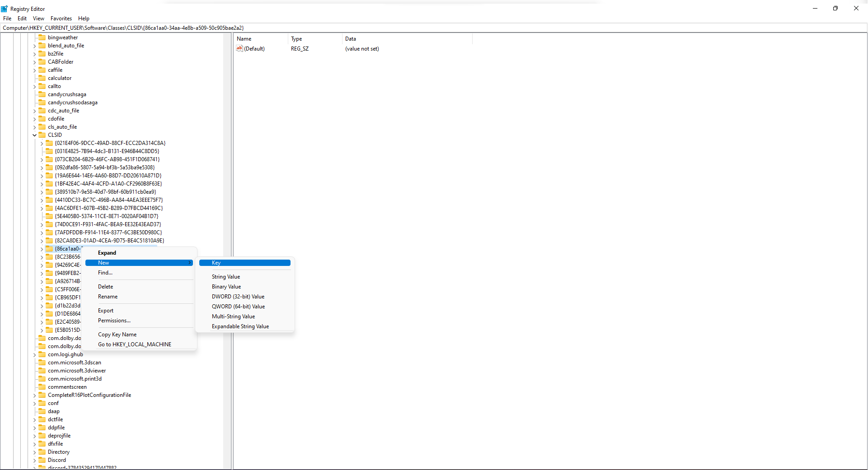Click Go to HKEY_LOCAL_MACHINE entry
Image resolution: width=868 pixels, height=470 pixels.
pos(139,344)
